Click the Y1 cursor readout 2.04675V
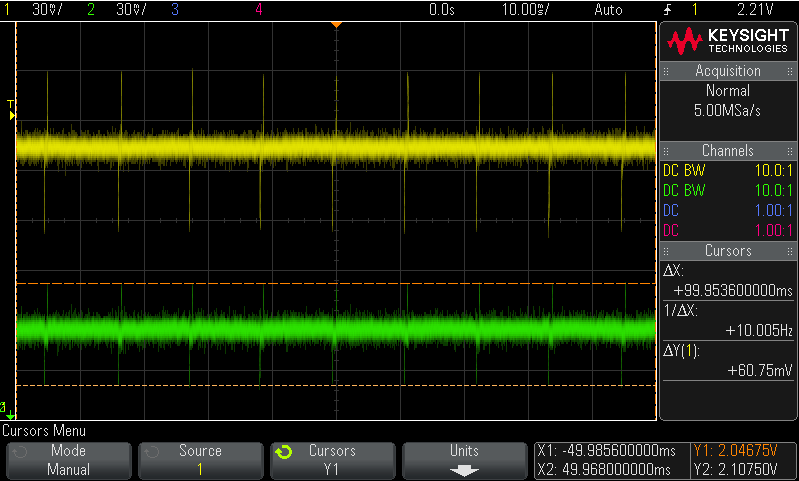Screen dimensions: 799x481 (735, 451)
